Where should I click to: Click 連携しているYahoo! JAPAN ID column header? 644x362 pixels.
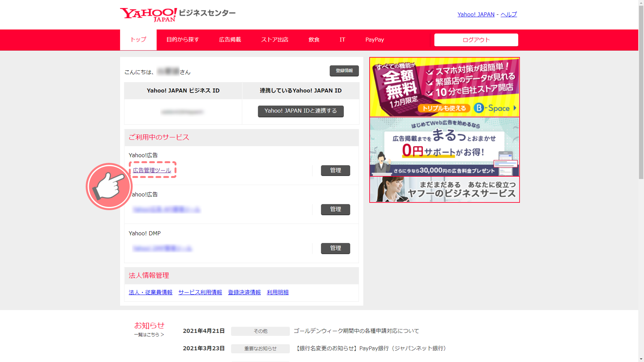(x=300, y=91)
